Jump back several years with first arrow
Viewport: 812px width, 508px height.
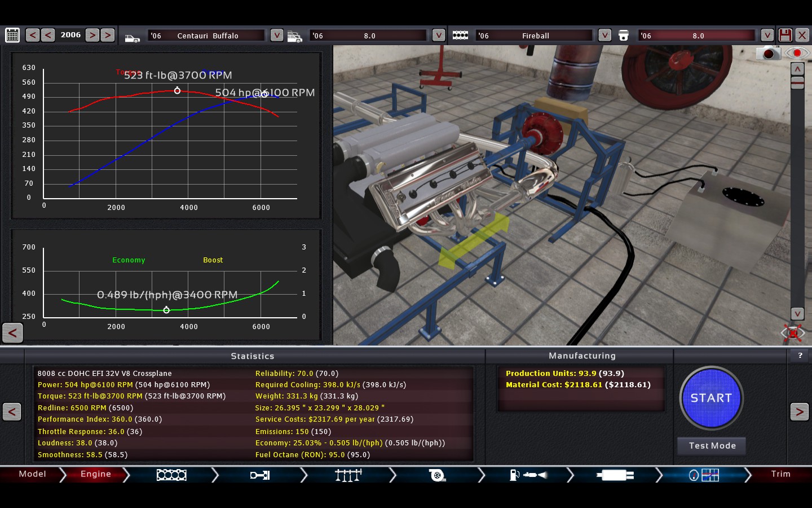coord(33,35)
